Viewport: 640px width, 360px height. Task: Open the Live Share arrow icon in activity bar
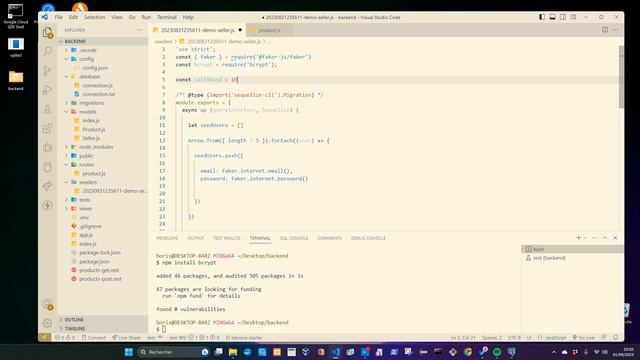[x=48, y=186]
